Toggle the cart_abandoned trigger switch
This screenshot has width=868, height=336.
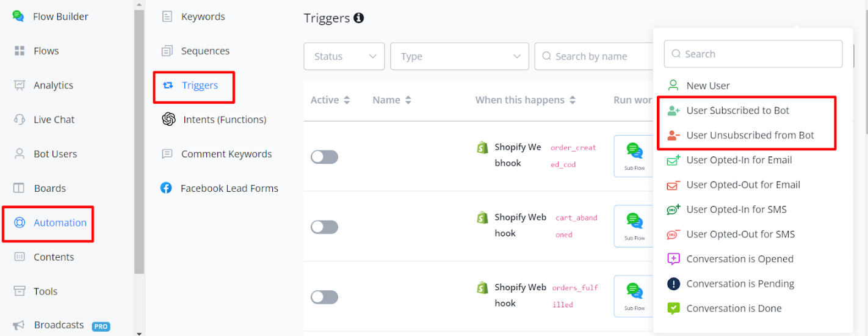[x=324, y=227]
